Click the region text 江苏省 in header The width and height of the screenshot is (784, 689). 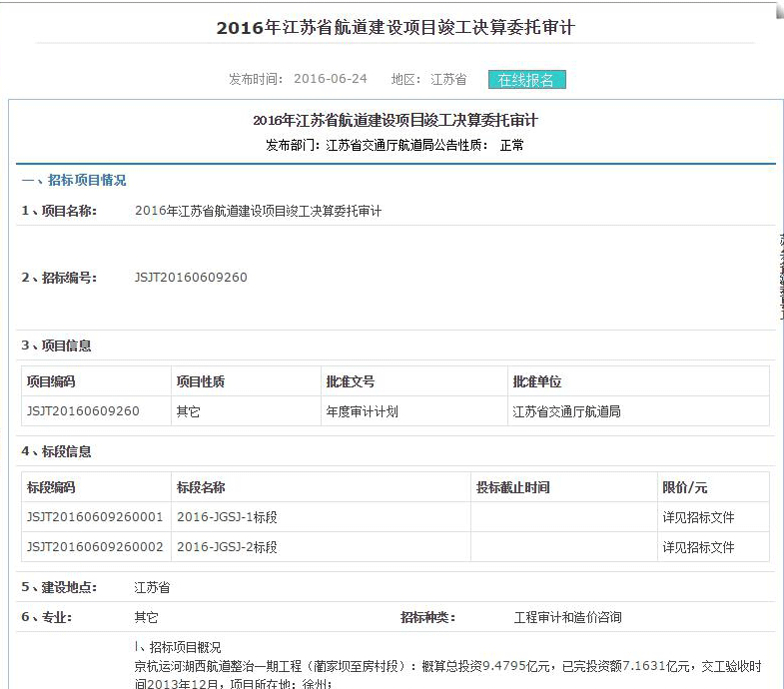coord(448,79)
